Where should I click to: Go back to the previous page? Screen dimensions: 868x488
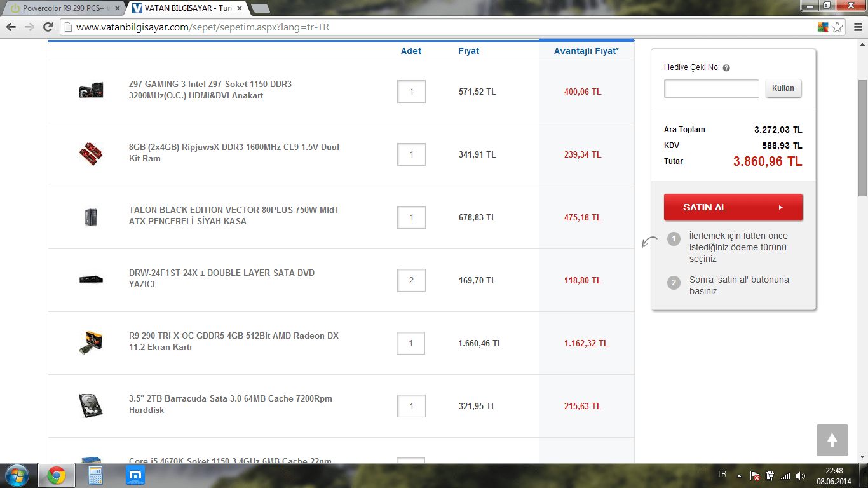11,27
